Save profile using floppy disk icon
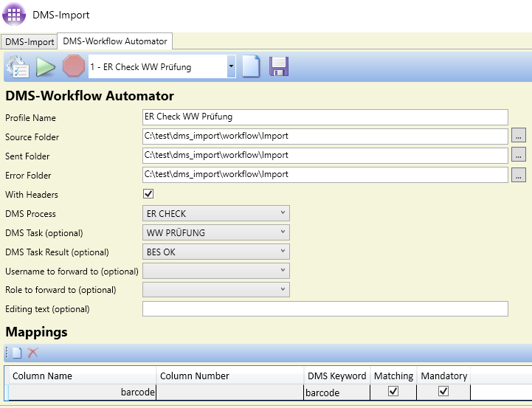This screenshot has height=408, width=532. click(279, 66)
